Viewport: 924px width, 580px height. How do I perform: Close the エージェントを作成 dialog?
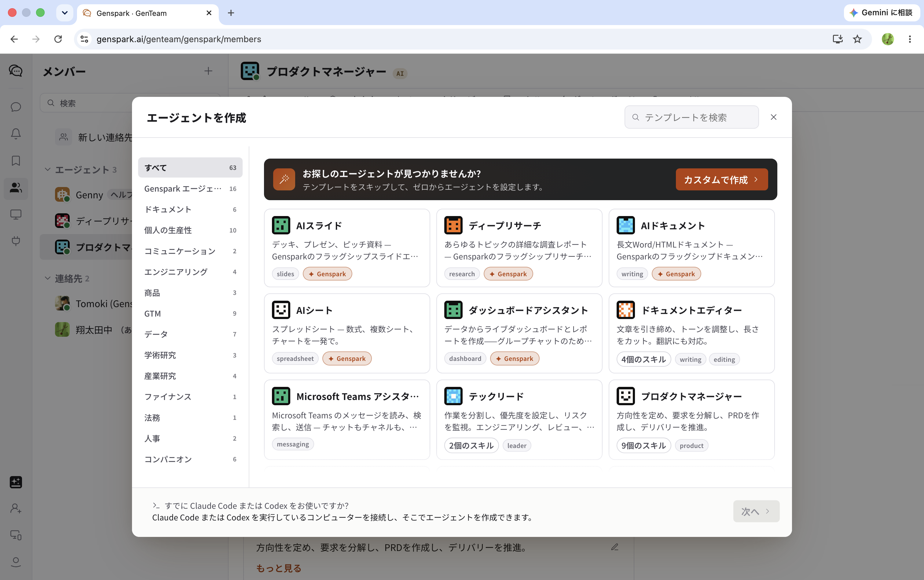[x=774, y=117]
